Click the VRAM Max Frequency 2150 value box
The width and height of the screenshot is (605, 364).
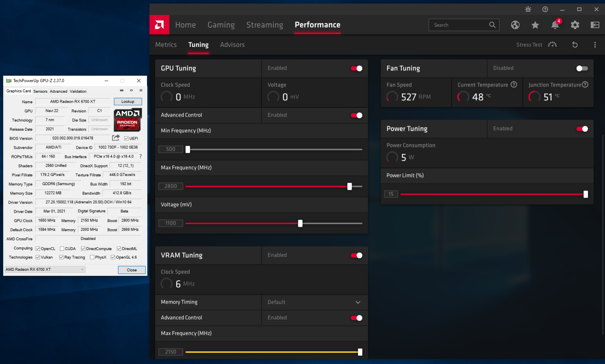tap(171, 352)
